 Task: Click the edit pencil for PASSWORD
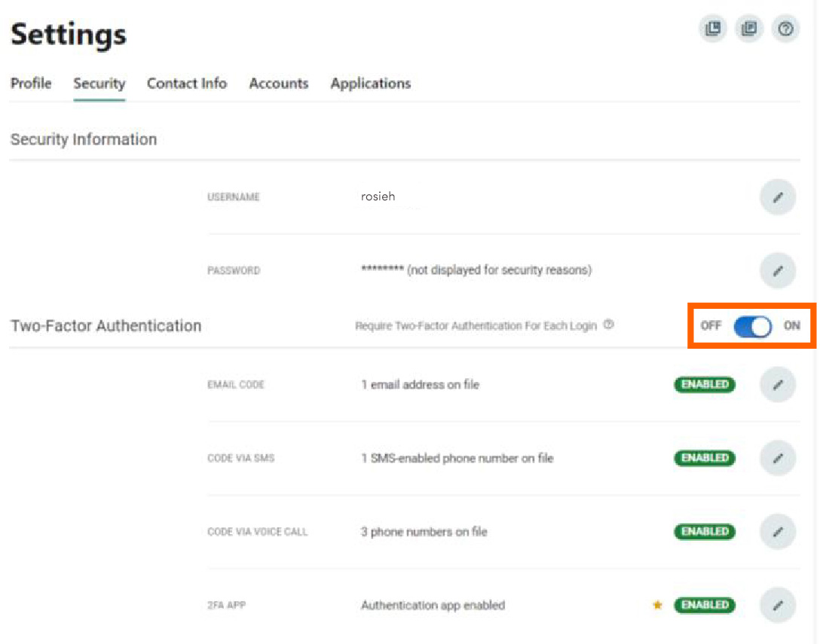point(778,270)
